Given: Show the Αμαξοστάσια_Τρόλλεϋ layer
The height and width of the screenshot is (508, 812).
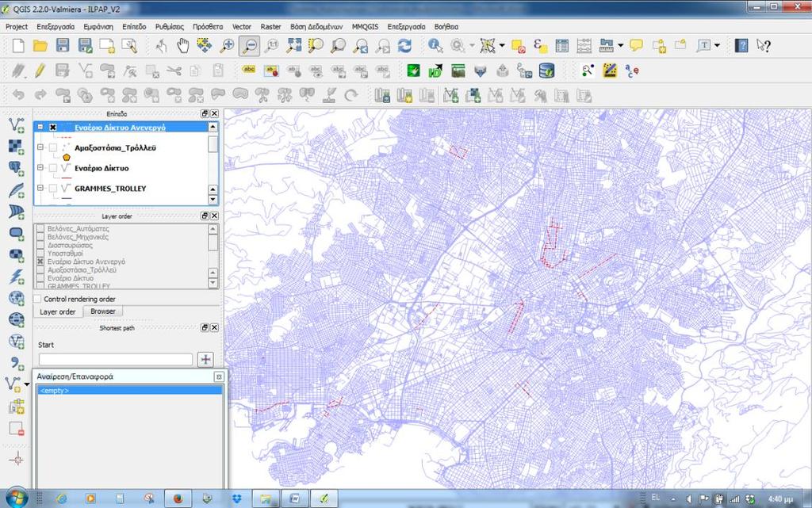Looking at the screenshot, I should 53,148.
